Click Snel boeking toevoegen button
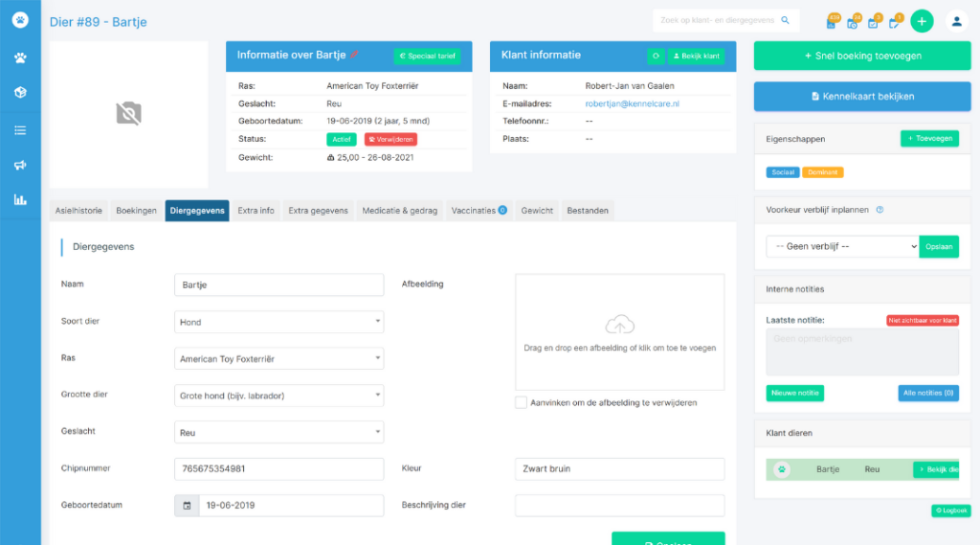Image resolution: width=980 pixels, height=545 pixels. point(862,56)
